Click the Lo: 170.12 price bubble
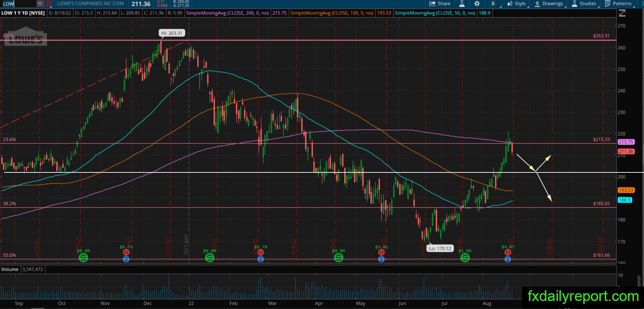Image resolution: width=644 pixels, height=309 pixels. (x=440, y=248)
